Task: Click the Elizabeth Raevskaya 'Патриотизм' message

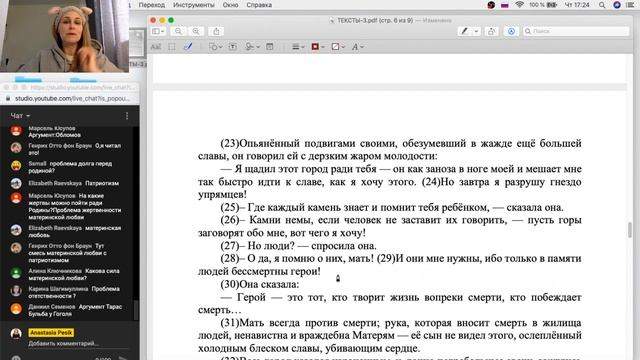Action: (x=73, y=183)
